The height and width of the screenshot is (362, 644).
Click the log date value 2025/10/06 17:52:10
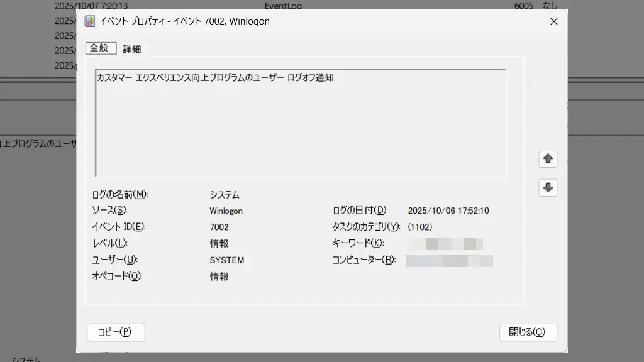448,211
